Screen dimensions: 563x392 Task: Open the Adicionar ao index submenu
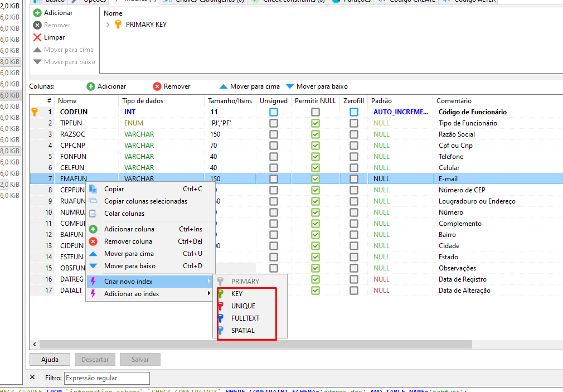[132, 294]
